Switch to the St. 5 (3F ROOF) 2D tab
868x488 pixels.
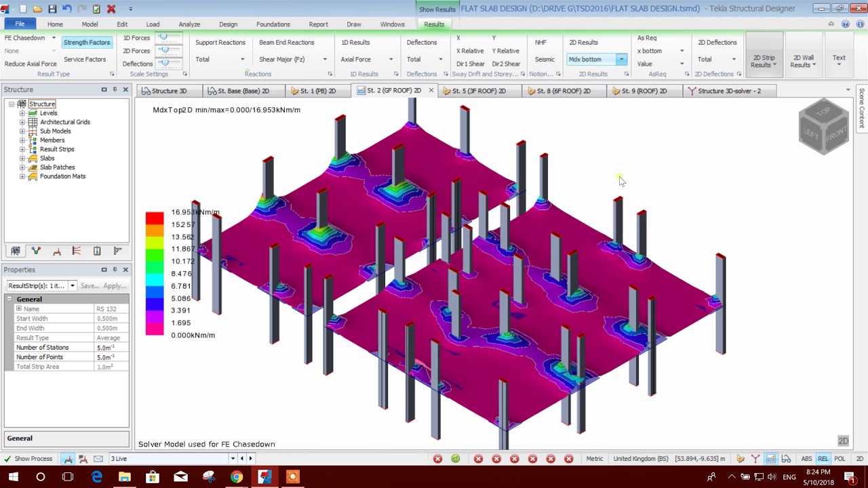477,90
